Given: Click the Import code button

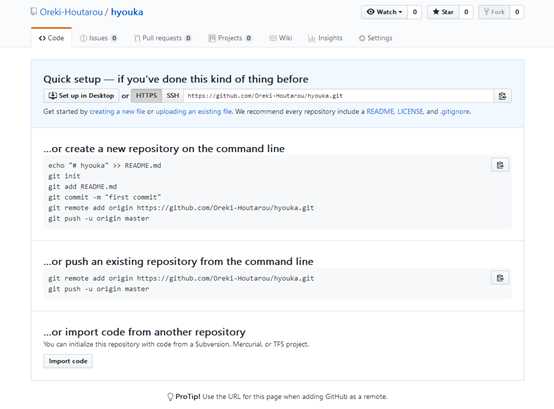Looking at the screenshot, I should pos(68,361).
